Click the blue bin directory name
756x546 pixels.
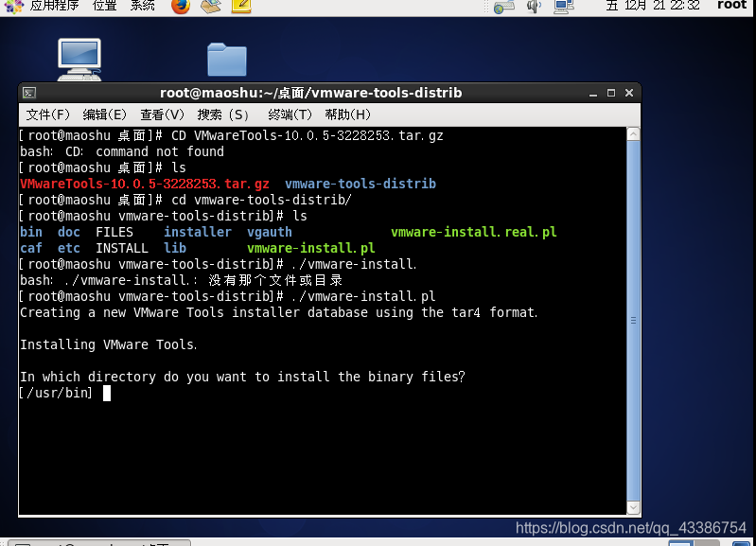coord(31,232)
